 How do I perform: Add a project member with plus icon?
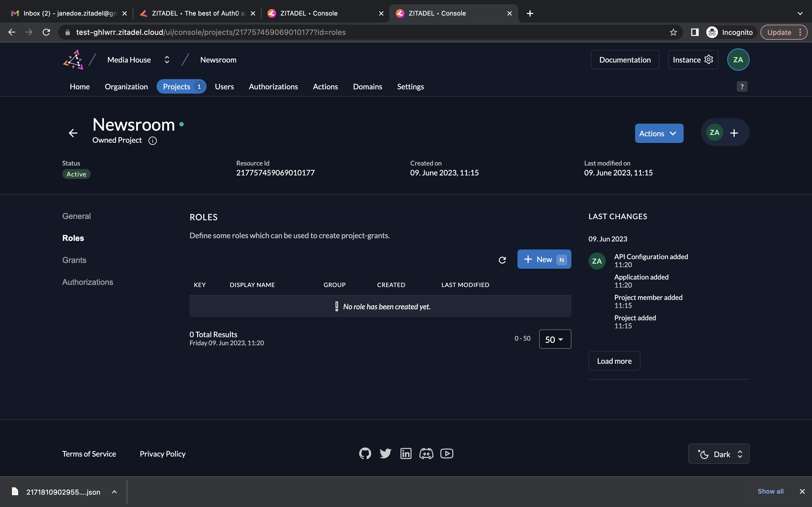coord(734,133)
